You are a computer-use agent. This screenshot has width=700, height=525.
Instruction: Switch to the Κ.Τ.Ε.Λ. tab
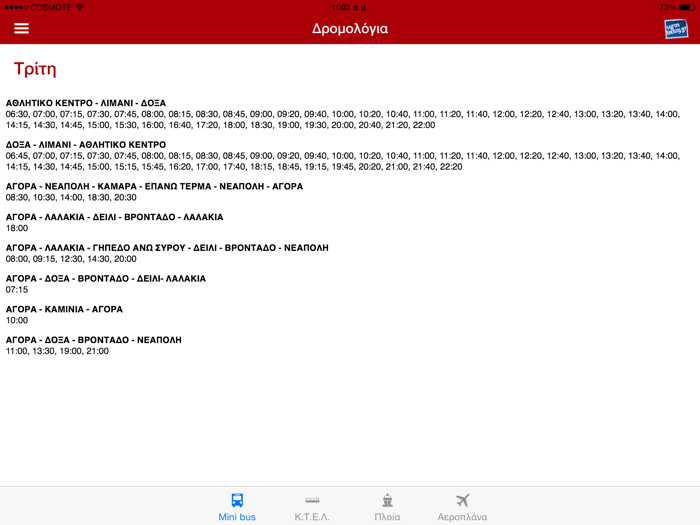312,507
